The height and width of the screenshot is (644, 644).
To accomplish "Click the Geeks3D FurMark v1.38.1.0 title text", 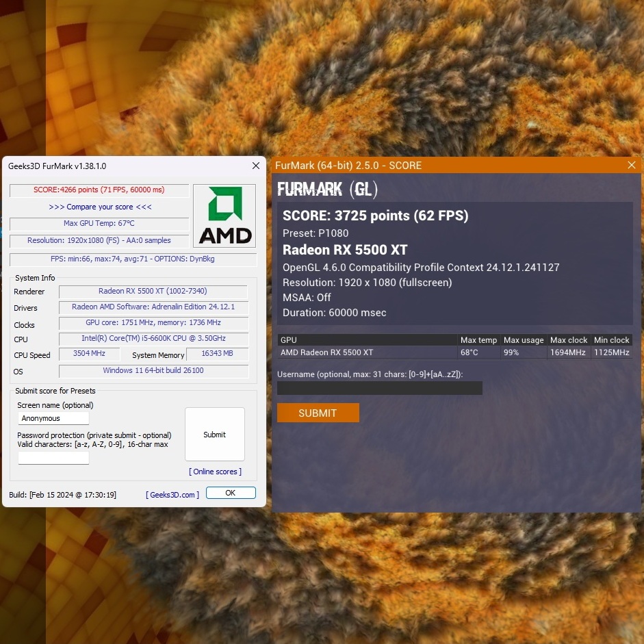I will [x=57, y=166].
